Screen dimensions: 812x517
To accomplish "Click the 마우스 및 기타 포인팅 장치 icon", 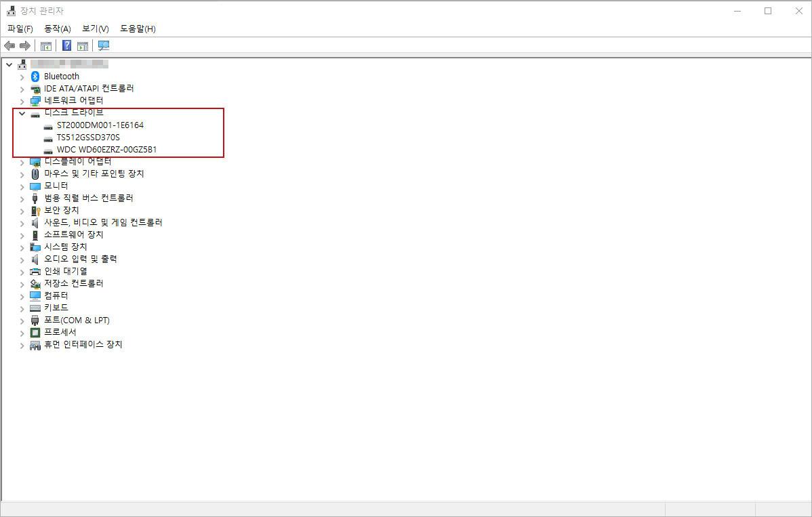I will pos(35,174).
